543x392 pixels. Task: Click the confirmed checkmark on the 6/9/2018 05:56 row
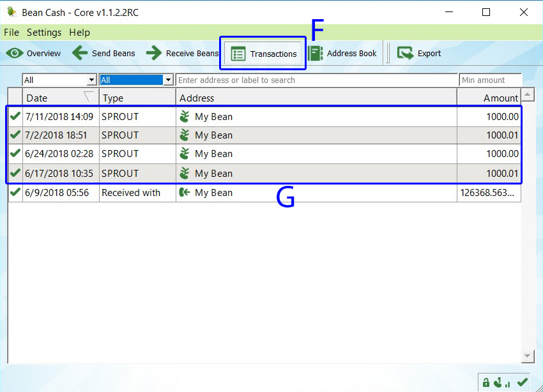pos(15,192)
